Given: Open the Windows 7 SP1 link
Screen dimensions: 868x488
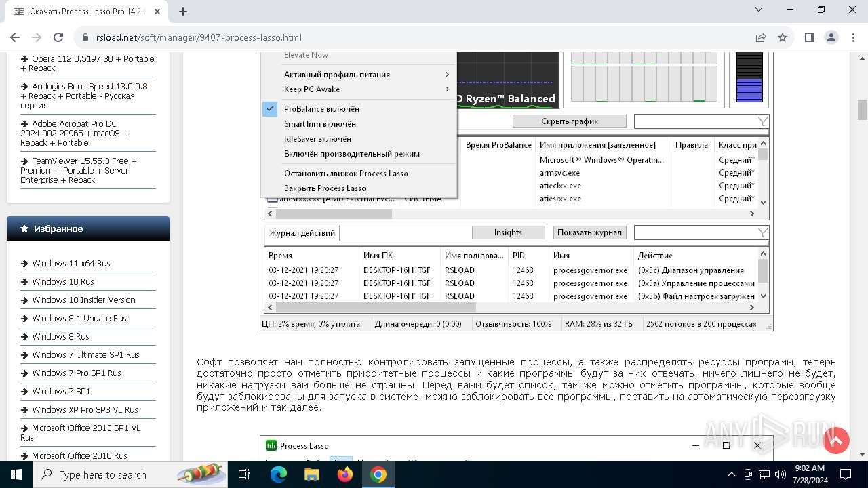Looking at the screenshot, I should [x=61, y=391].
